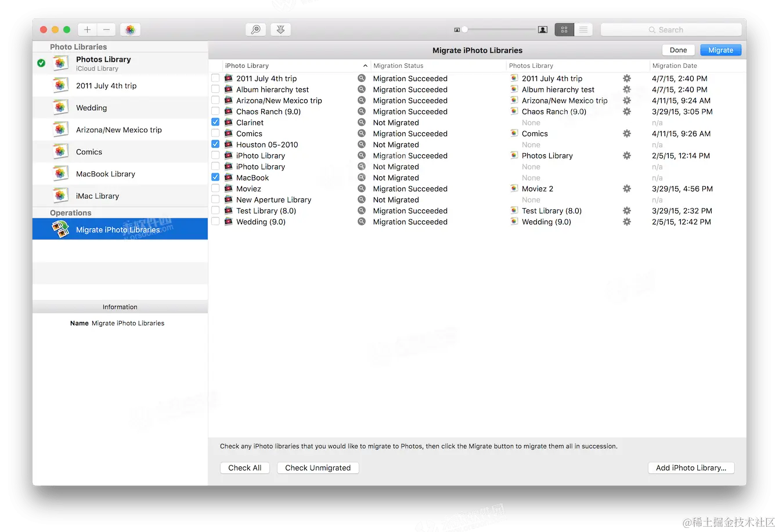
Task: Click the Check All button
Action: click(x=245, y=468)
